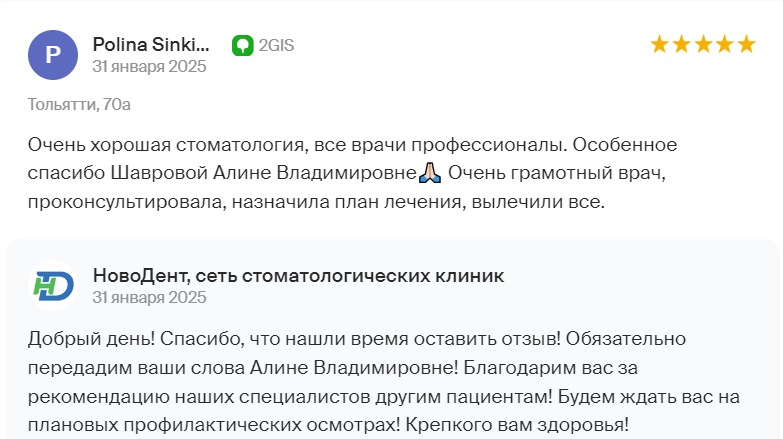Click the fifth rating star
This screenshot has width=783, height=439.
coord(747,44)
